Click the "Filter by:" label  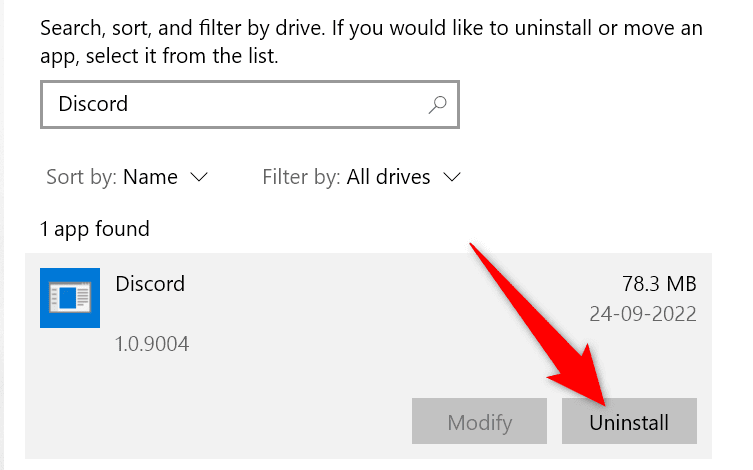(x=301, y=177)
